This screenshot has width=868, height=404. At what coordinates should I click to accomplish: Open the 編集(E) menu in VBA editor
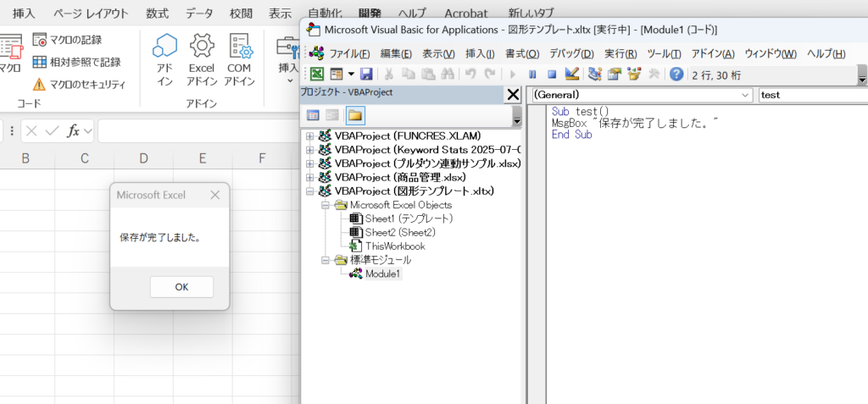pyautogui.click(x=396, y=53)
